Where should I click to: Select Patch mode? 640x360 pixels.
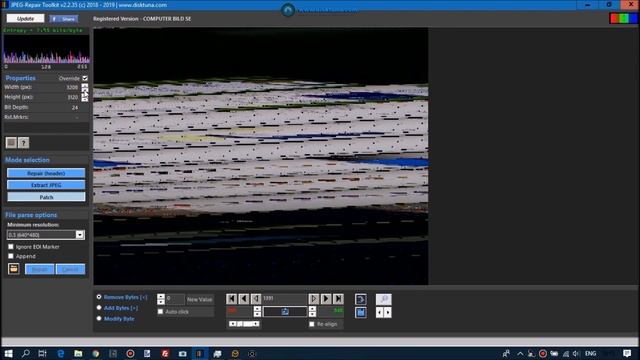46,197
